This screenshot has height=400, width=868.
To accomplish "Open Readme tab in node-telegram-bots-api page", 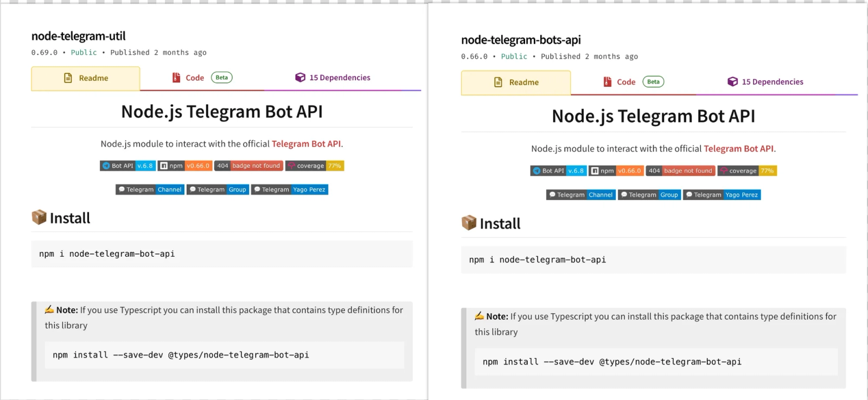I will point(516,82).
